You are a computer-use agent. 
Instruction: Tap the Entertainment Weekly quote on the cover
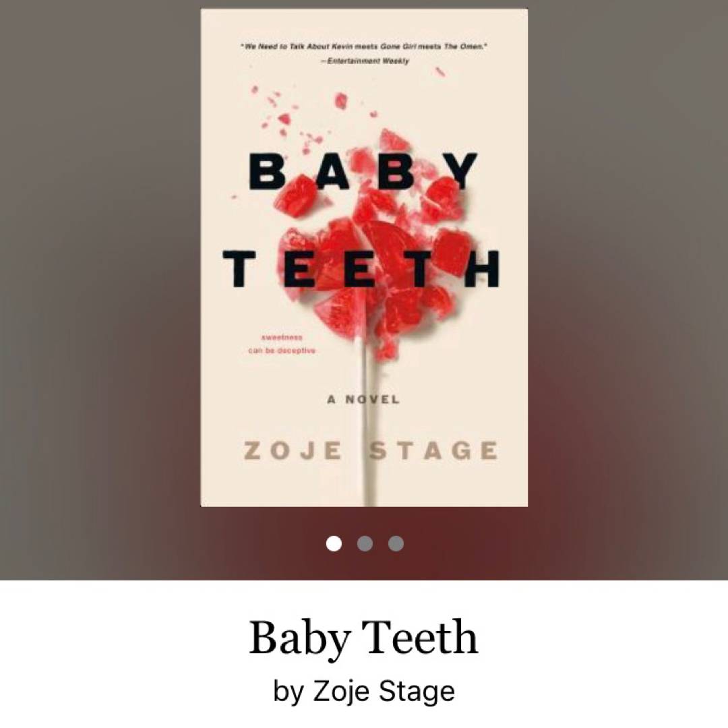[x=363, y=53]
